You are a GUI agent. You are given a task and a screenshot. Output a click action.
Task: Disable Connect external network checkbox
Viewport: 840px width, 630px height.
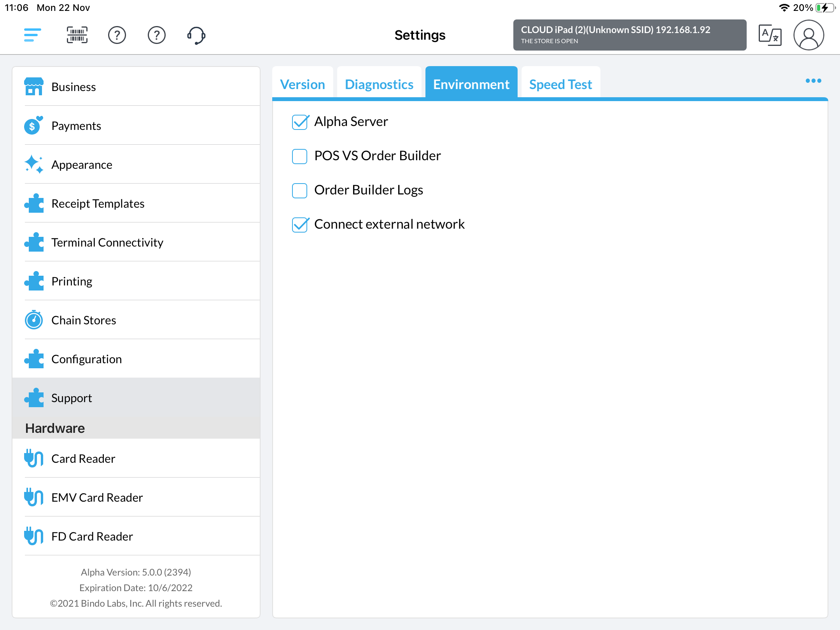(300, 224)
